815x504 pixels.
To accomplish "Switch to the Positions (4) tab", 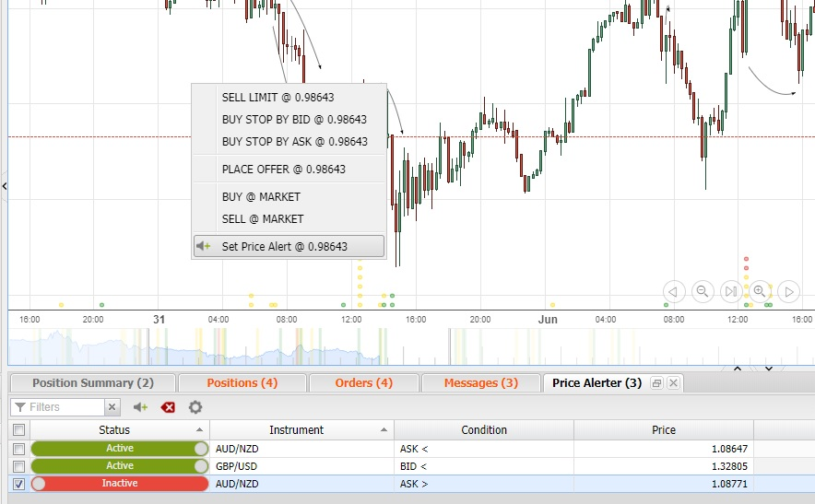I will [x=242, y=383].
